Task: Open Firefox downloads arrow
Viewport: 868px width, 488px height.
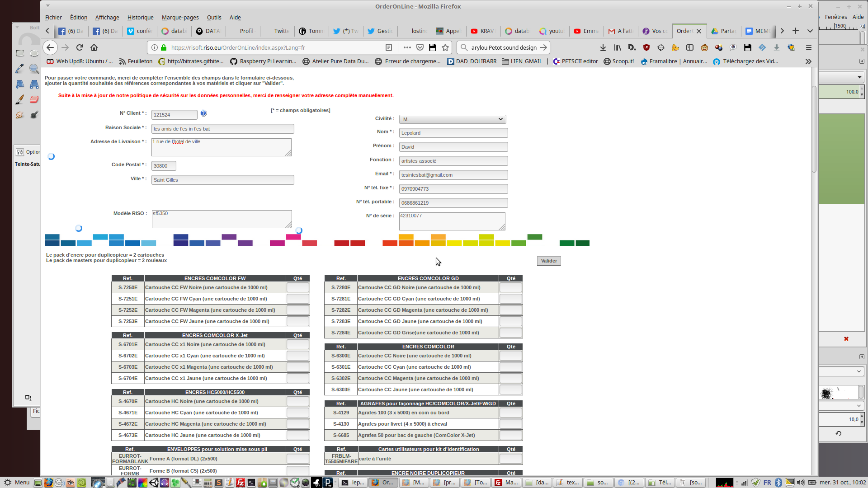Action: coord(603,47)
